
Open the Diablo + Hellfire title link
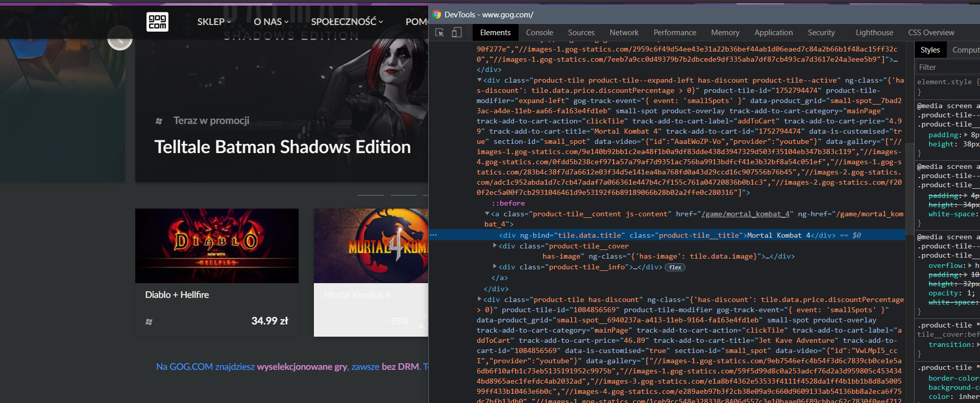[x=177, y=295]
